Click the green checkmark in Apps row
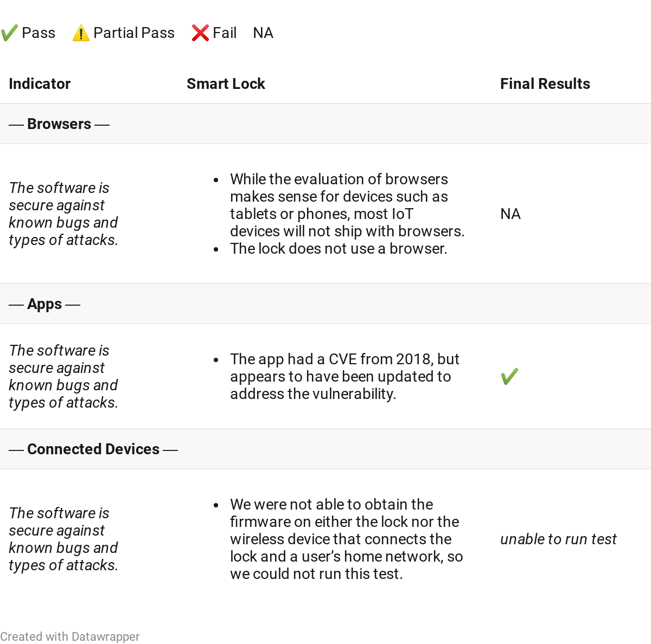651x644 pixels. tap(509, 376)
